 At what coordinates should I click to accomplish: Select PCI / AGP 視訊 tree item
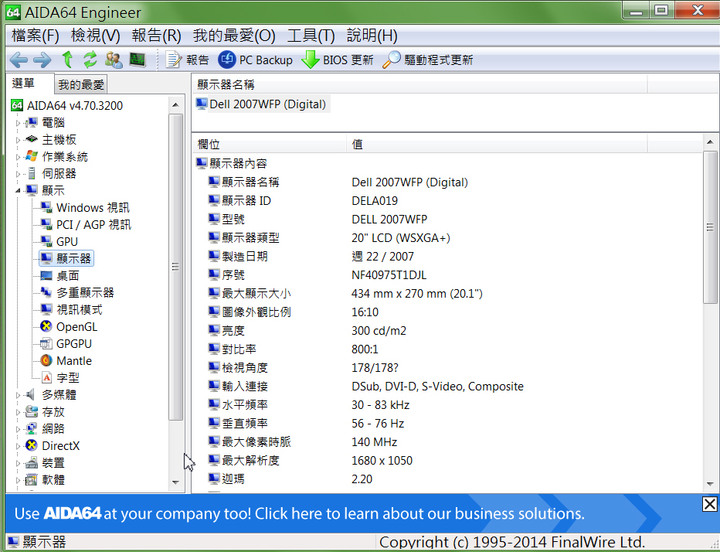(85, 225)
